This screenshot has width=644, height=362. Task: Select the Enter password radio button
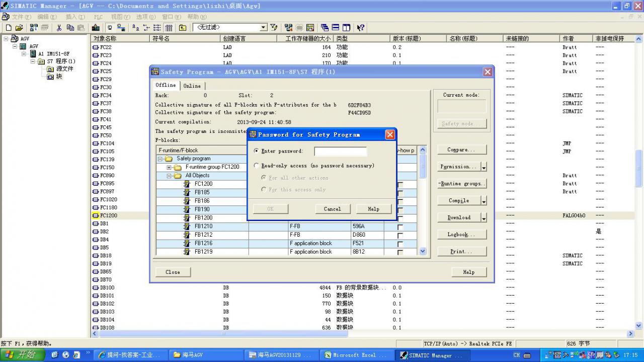(257, 151)
